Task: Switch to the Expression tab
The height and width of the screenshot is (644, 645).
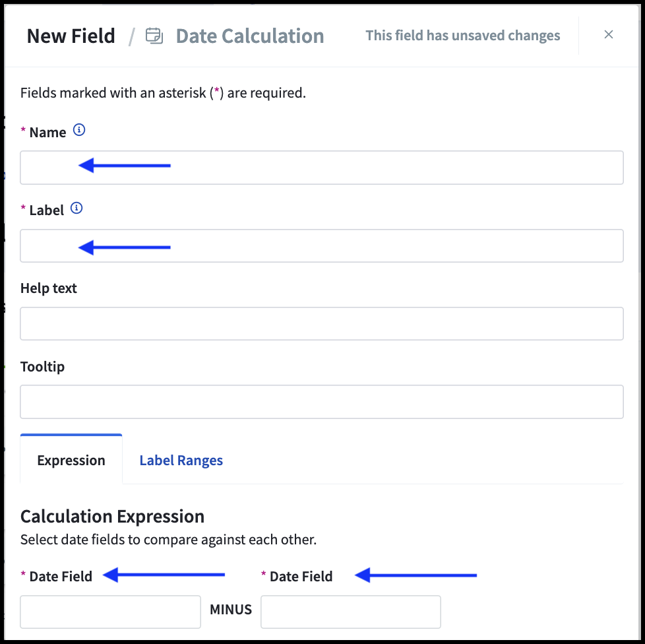Action: 71,460
